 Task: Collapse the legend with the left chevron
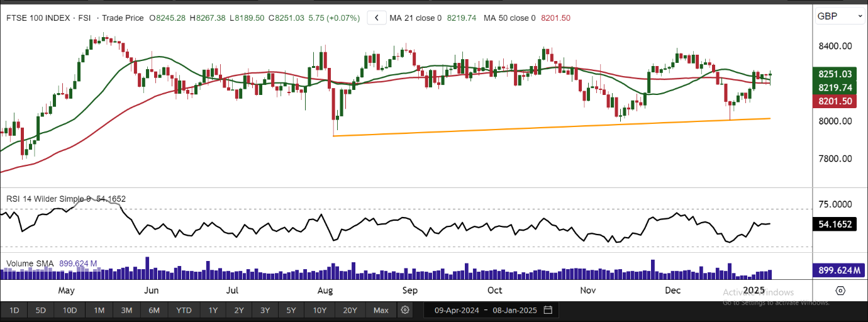pyautogui.click(x=376, y=18)
